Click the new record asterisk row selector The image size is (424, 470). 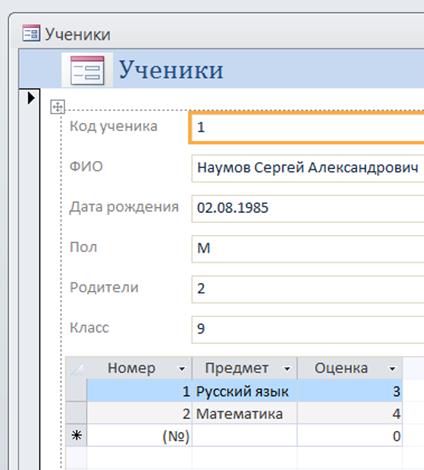pos(76,435)
